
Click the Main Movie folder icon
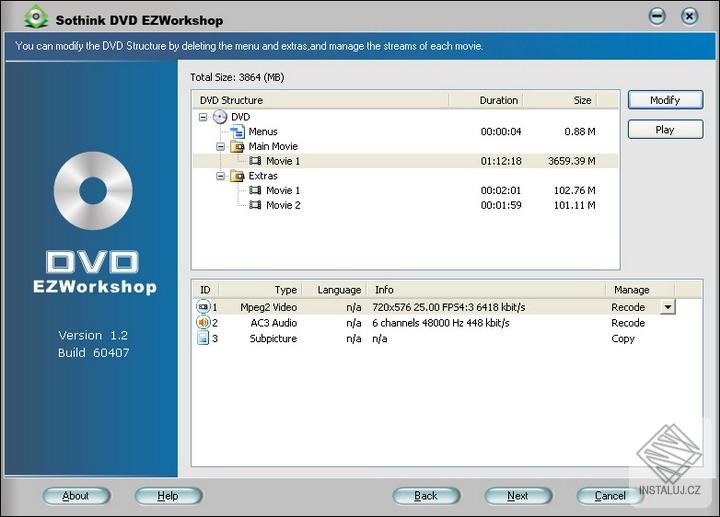237,146
